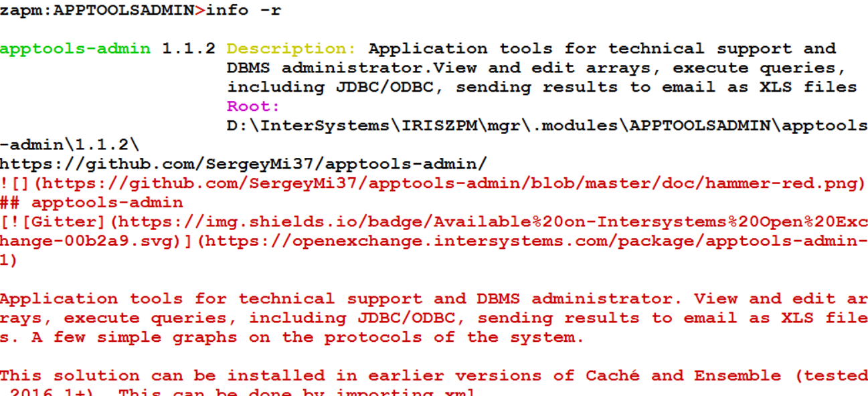Viewport: 868px width, 396px height.
Task: Click the magenta Root: label
Action: [254, 106]
